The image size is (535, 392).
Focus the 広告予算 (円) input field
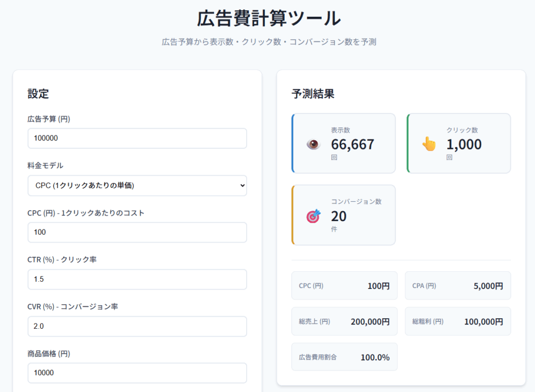click(x=137, y=139)
